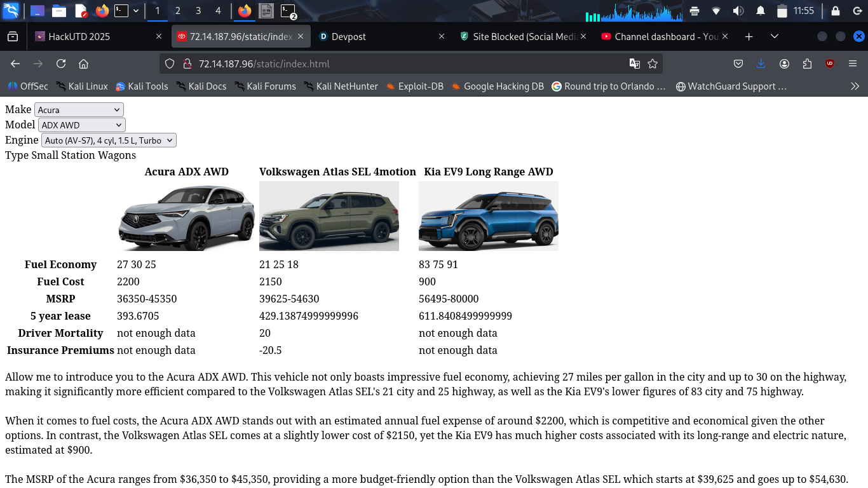Open the Kali applications menu
Screen dimensions: 868x488
pyautogui.click(x=11, y=10)
